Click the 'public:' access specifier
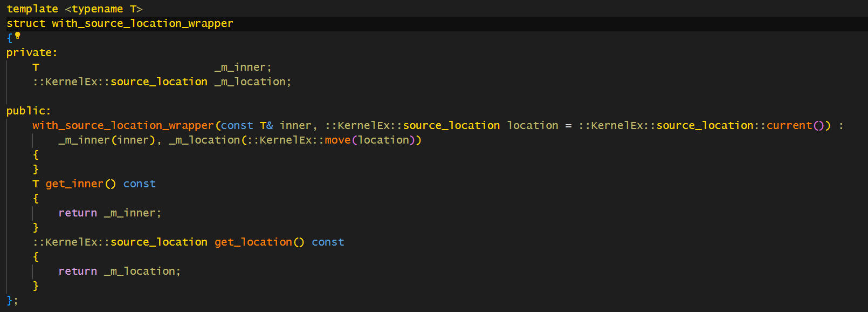 coord(28,111)
